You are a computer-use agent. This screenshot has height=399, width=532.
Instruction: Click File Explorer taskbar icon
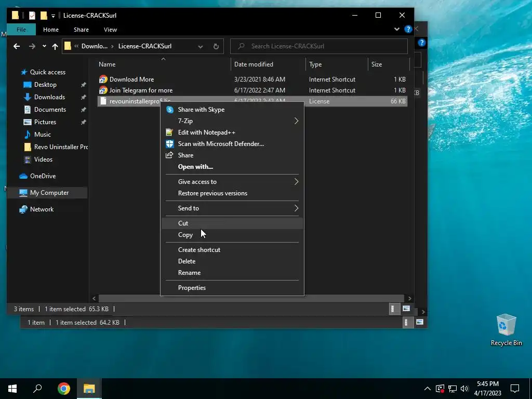[x=89, y=389]
